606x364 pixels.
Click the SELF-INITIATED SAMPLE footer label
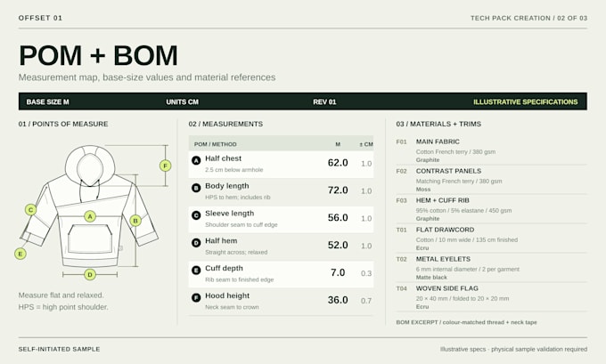tap(59, 349)
